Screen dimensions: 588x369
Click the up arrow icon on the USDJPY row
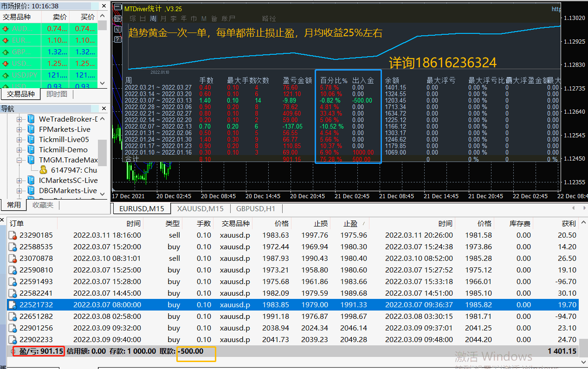[6, 75]
